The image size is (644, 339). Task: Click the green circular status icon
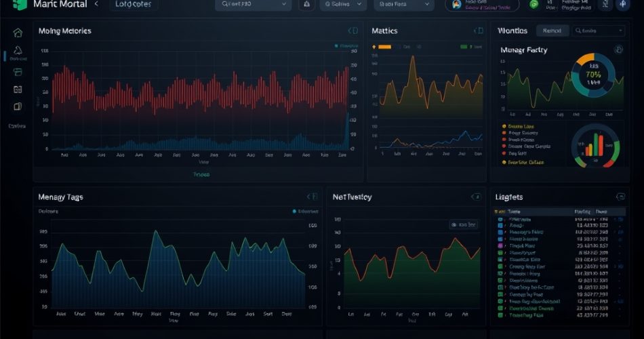(534, 5)
